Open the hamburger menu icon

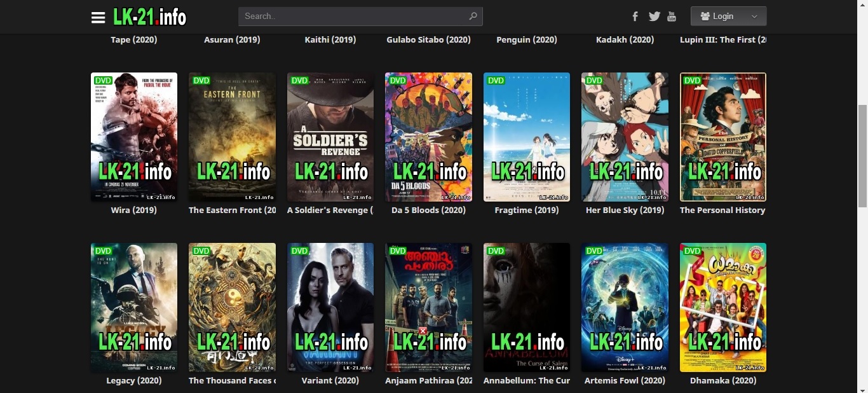point(98,17)
